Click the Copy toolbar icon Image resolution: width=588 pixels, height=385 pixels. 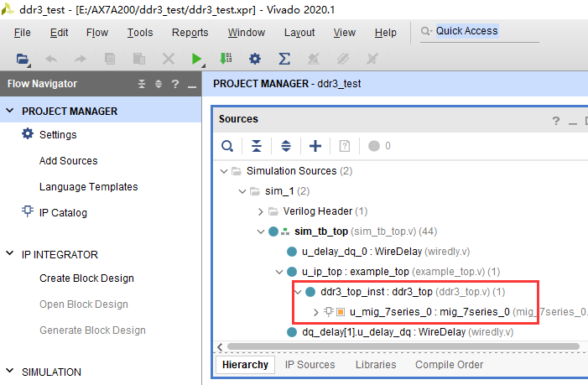tap(110, 59)
